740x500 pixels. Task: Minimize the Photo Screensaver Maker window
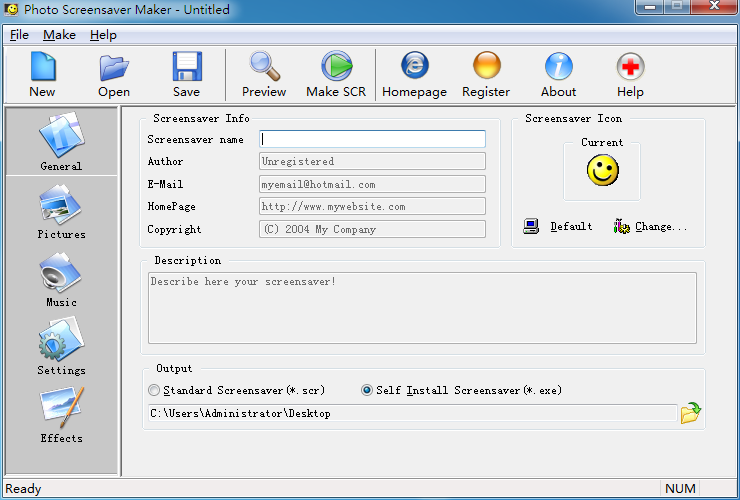tap(650, 7)
